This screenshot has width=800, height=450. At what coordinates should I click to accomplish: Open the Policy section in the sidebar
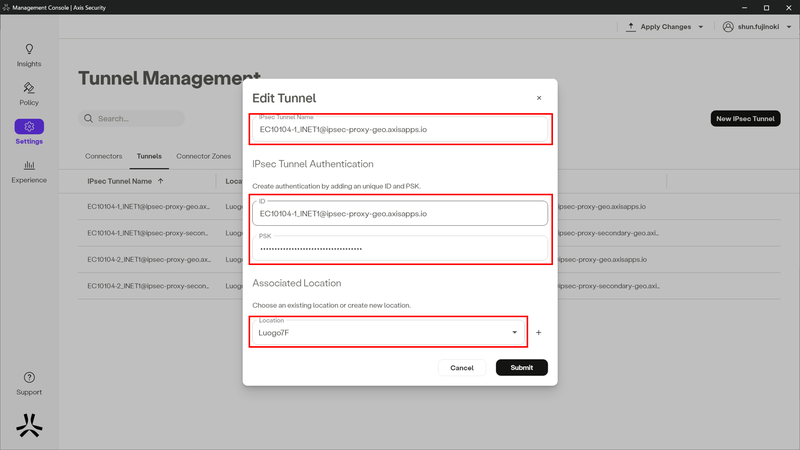click(29, 94)
